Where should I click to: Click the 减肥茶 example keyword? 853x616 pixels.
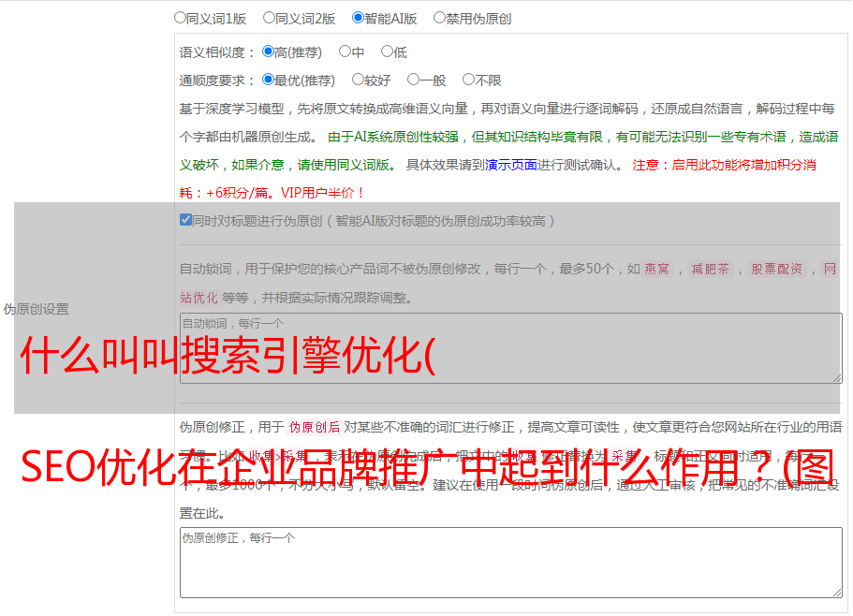click(710, 269)
